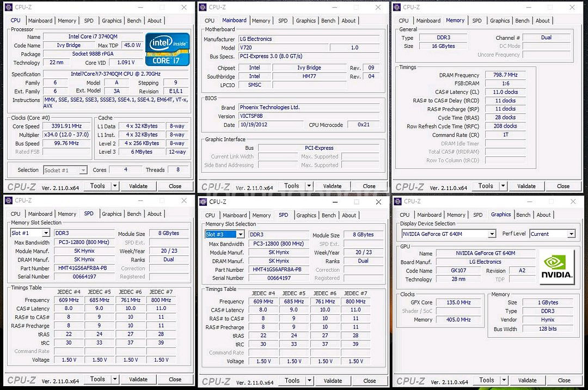Click the CPU-Z title icon in the Slot #3 SPD window

203,202
